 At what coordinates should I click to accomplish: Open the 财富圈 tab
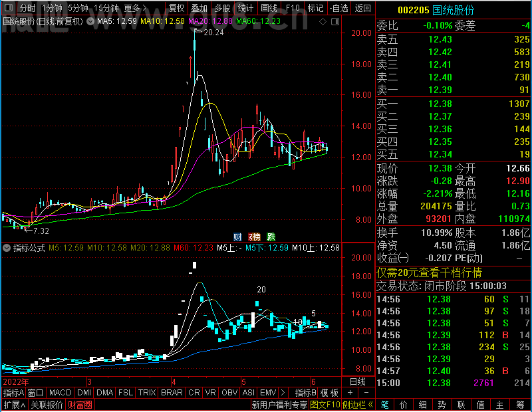click(80, 405)
